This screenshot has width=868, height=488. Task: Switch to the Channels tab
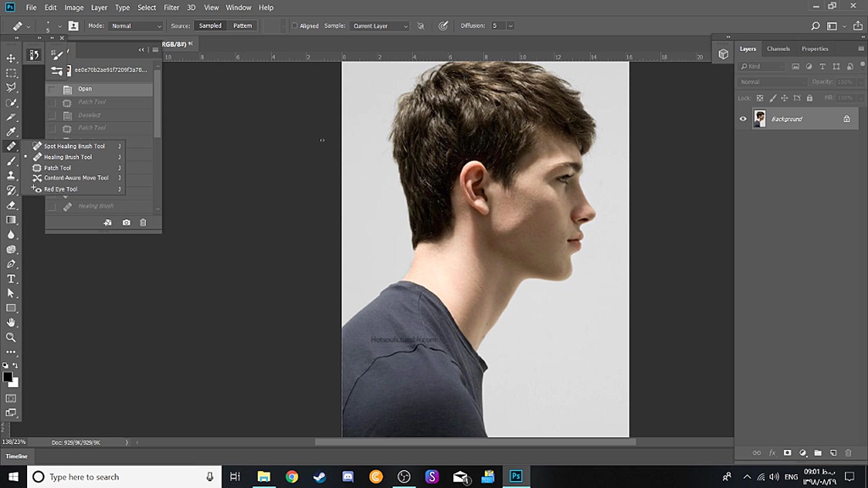[778, 49]
